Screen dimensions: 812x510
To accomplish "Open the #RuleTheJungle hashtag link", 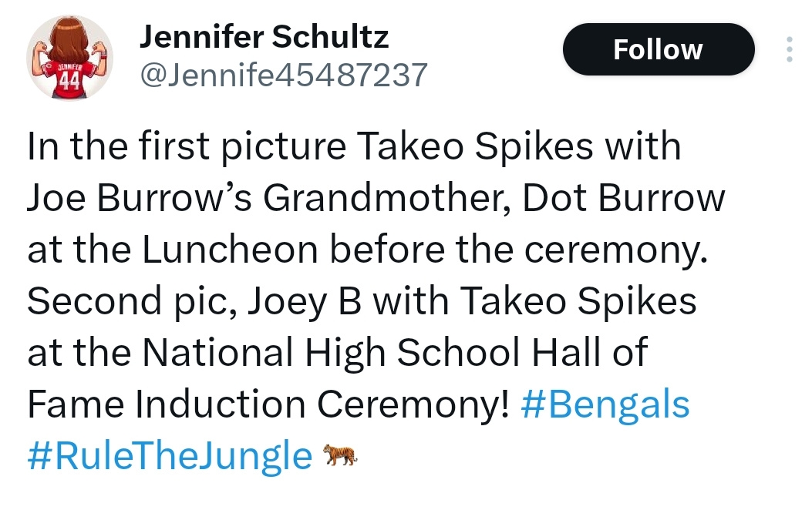I will point(170,457).
